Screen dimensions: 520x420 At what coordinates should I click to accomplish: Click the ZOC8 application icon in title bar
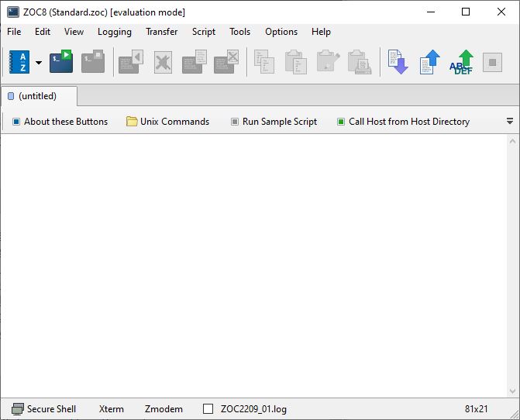[x=13, y=12]
